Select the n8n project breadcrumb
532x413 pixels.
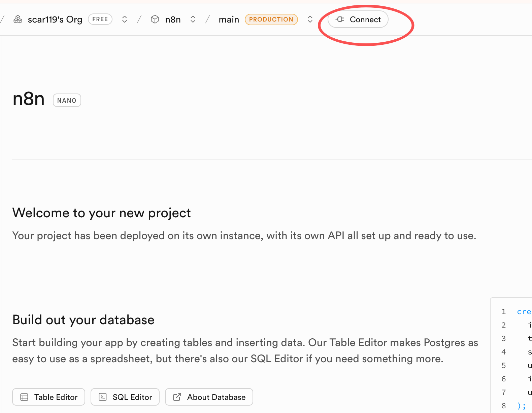173,20
